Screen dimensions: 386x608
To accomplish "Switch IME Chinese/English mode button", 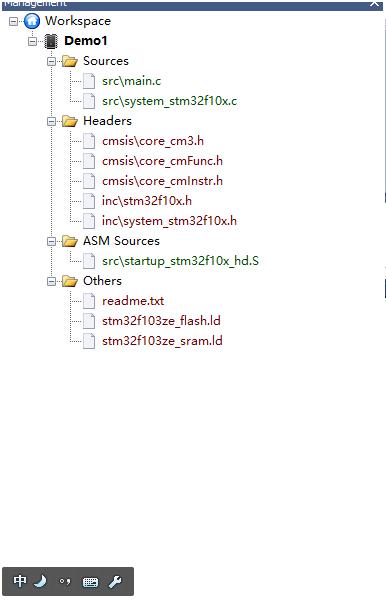I will pyautogui.click(x=20, y=581).
